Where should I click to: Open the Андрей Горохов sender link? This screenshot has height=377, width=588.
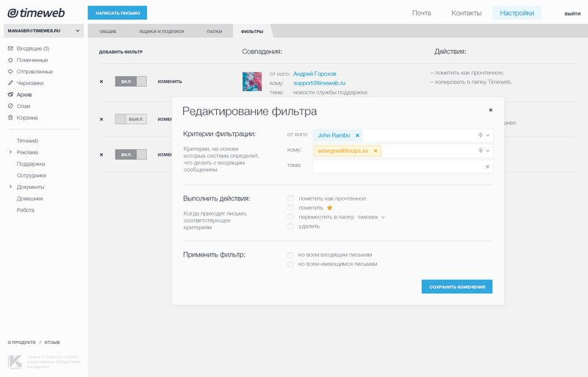(315, 73)
